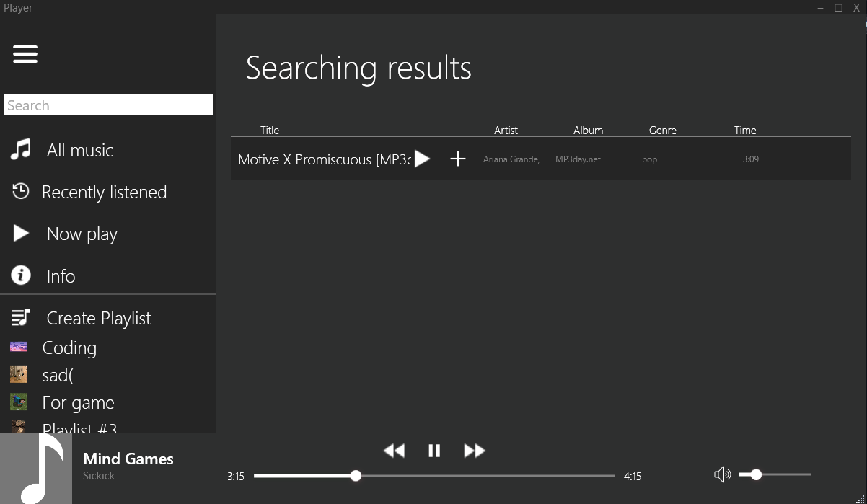This screenshot has height=504, width=867.
Task: Skip to the previous track
Action: 394,451
